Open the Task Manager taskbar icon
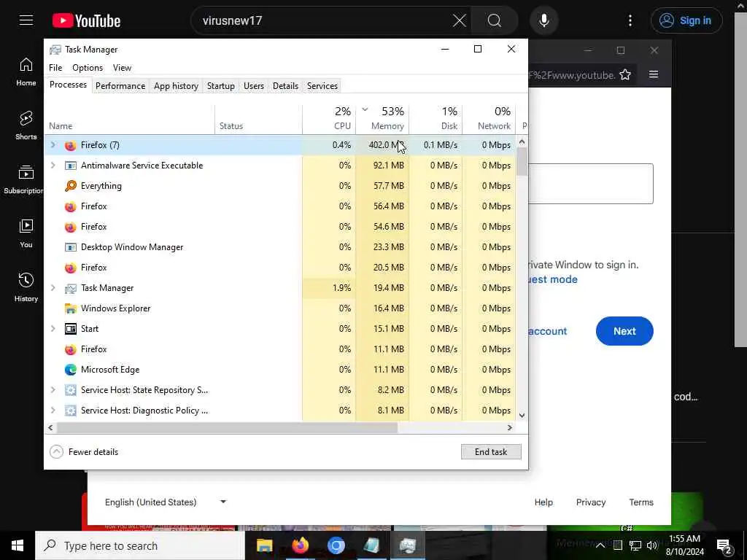 (408, 545)
